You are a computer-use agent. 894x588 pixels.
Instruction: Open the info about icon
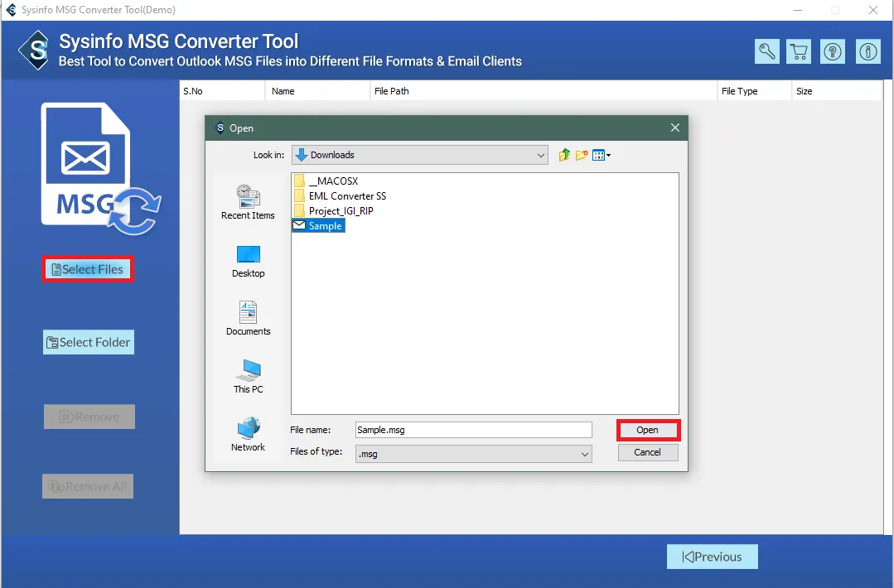click(x=867, y=51)
